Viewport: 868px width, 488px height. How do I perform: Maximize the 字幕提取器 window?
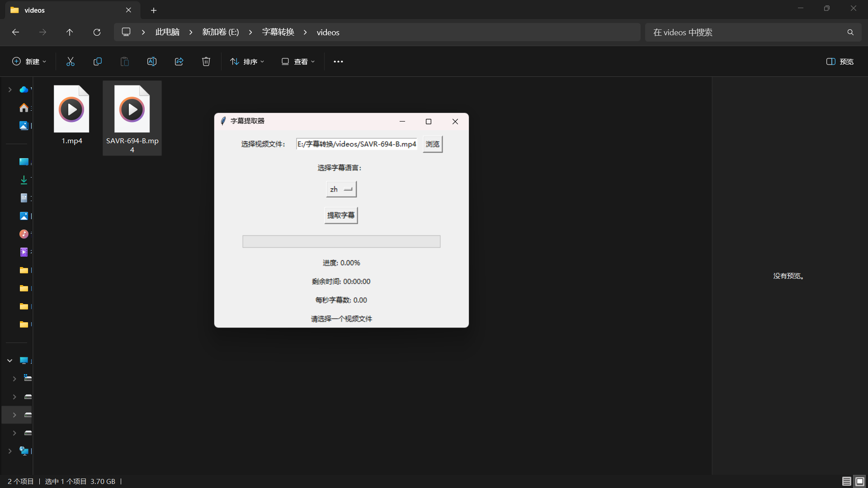[x=429, y=121]
